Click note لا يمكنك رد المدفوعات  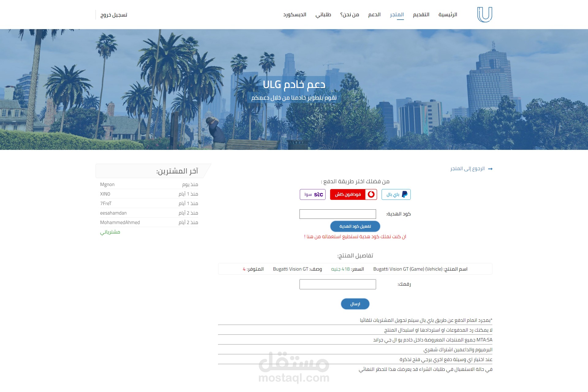tap(438, 330)
